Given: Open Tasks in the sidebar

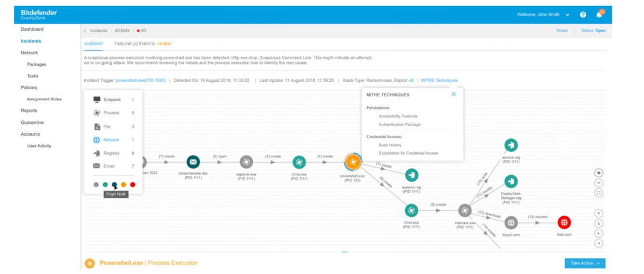Looking at the screenshot, I should tap(32, 76).
